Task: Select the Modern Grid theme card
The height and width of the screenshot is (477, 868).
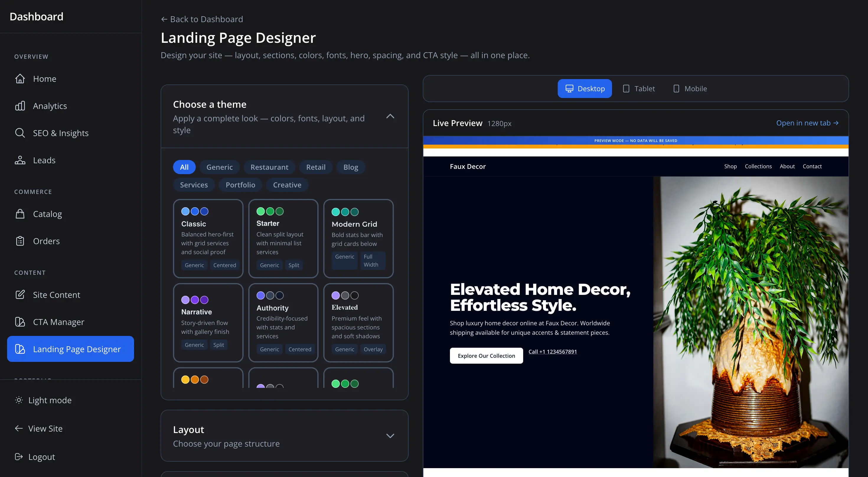Action: 358,238
